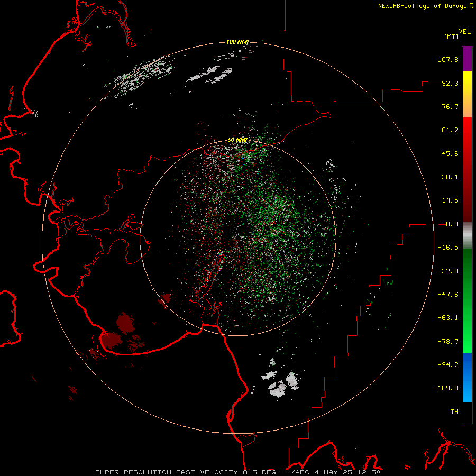Viewport: 476px width, 476px height.
Task: Click the 50 NMI range ring label
Action: click(x=237, y=140)
